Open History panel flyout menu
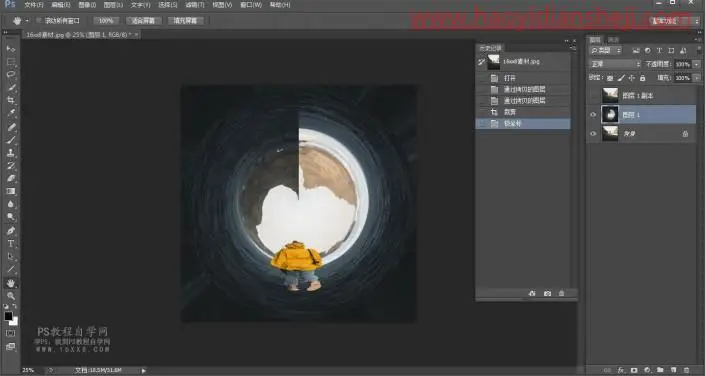 (573, 47)
